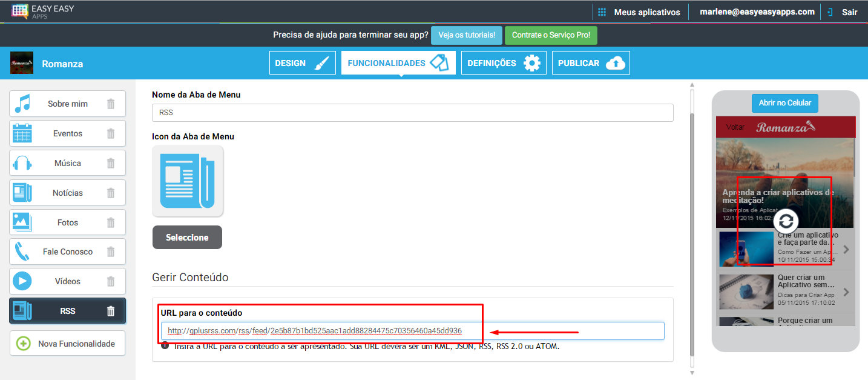Click the grid icon beside Meus aplicativos

[601, 12]
